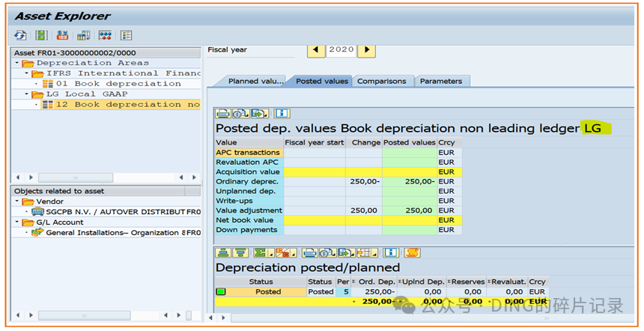Collapse the G/L Account folder
Viewport: 644px width, 331px height.
tap(16, 222)
